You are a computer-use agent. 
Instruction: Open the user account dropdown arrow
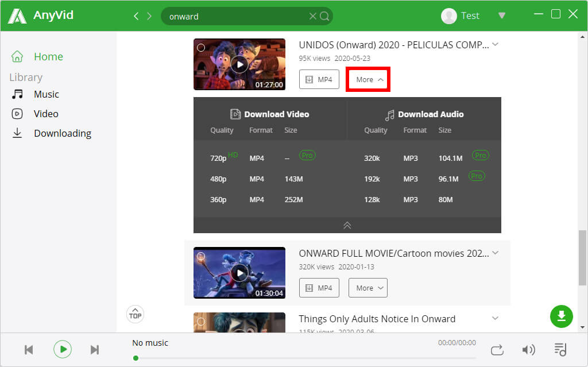502,16
